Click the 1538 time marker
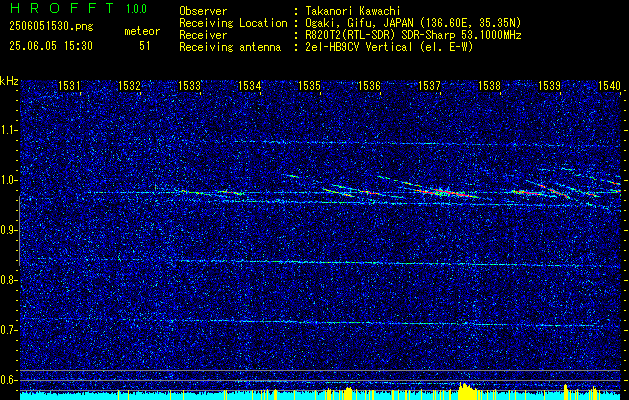The image size is (629, 400). 489,85
